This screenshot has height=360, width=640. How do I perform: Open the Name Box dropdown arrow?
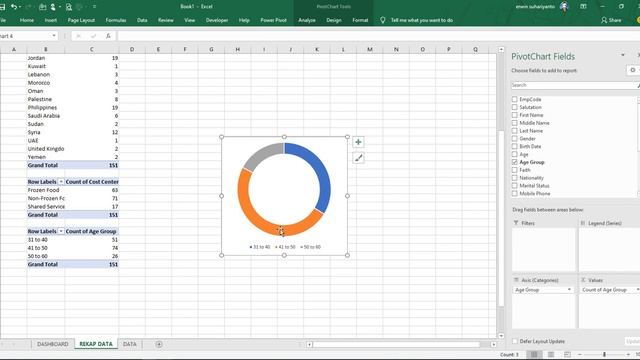[x=54, y=36]
